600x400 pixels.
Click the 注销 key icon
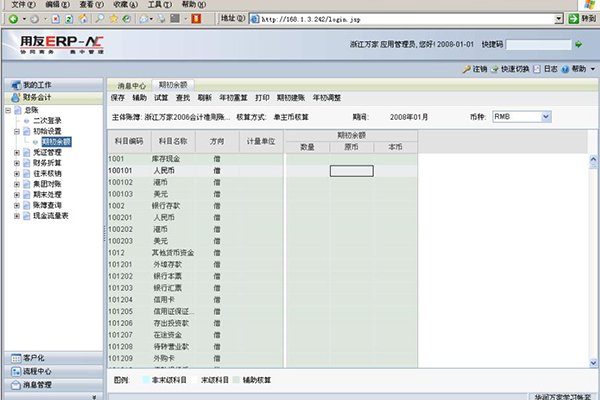pyautogui.click(x=466, y=69)
